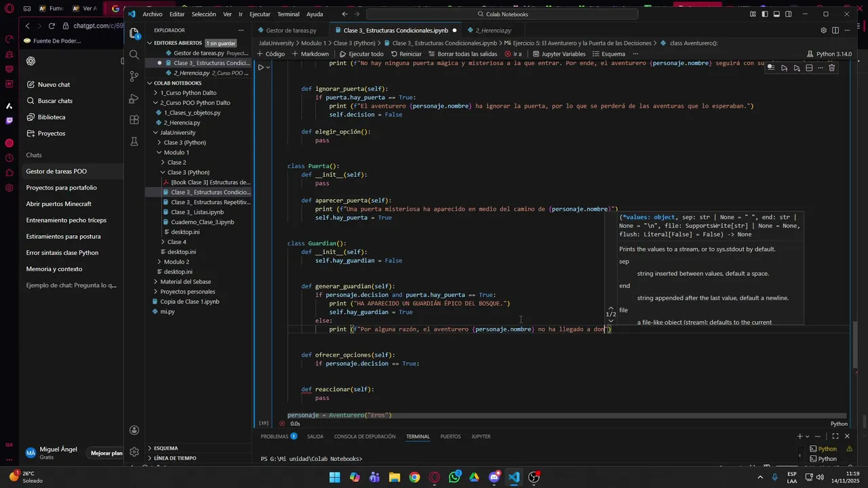Select the Python 3.14.0 kernel picker
868x488 pixels.
coord(829,54)
